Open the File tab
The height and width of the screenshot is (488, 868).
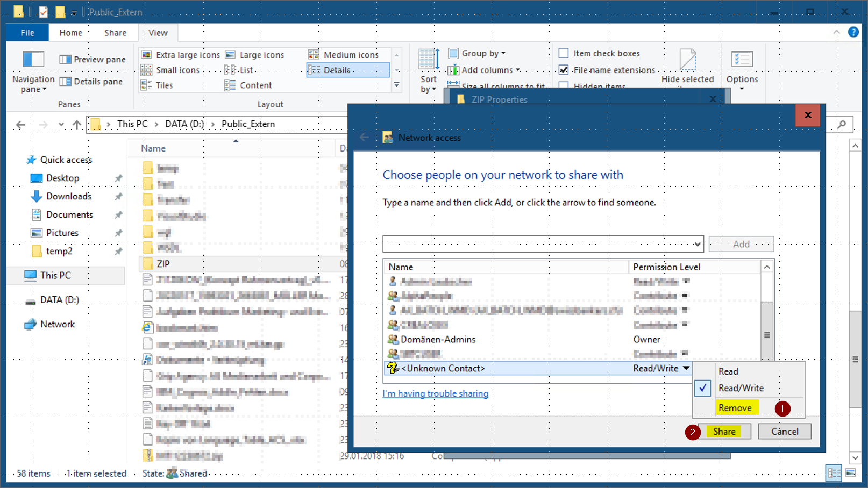coord(27,33)
